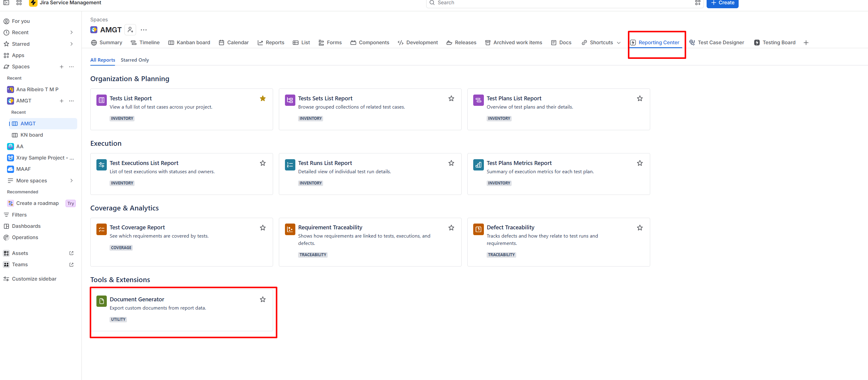This screenshot has width=868, height=380.
Task: Open the Testing Board tab
Action: (x=775, y=42)
